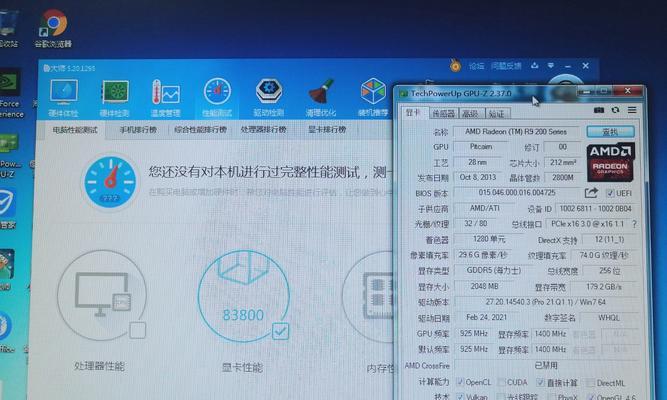Switch to GPU-Z 高级 tab

[470, 114]
